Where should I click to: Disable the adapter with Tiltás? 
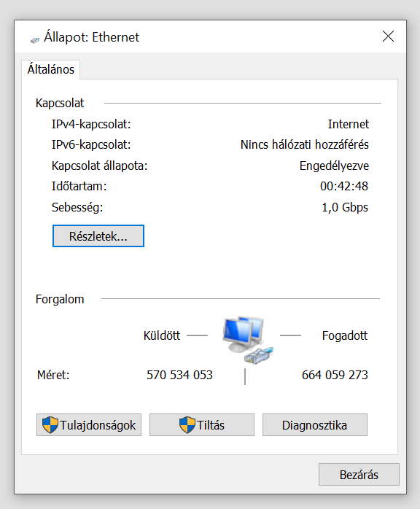(x=202, y=424)
